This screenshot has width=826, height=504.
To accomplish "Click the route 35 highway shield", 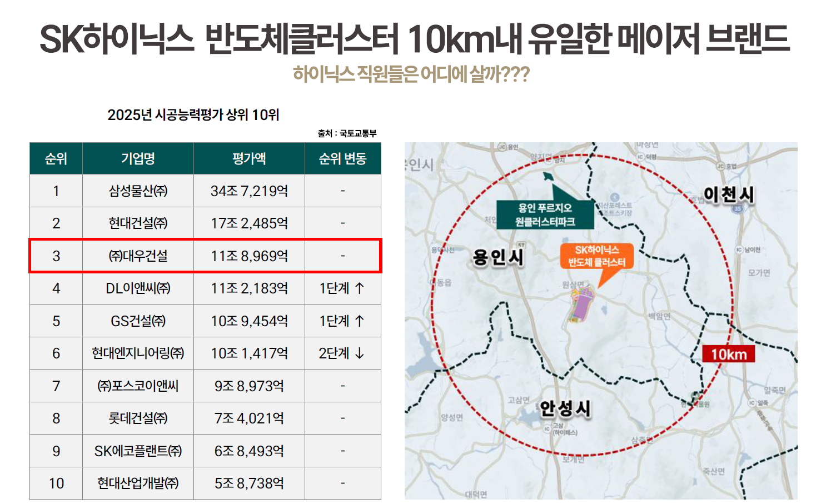I will click(x=737, y=208).
